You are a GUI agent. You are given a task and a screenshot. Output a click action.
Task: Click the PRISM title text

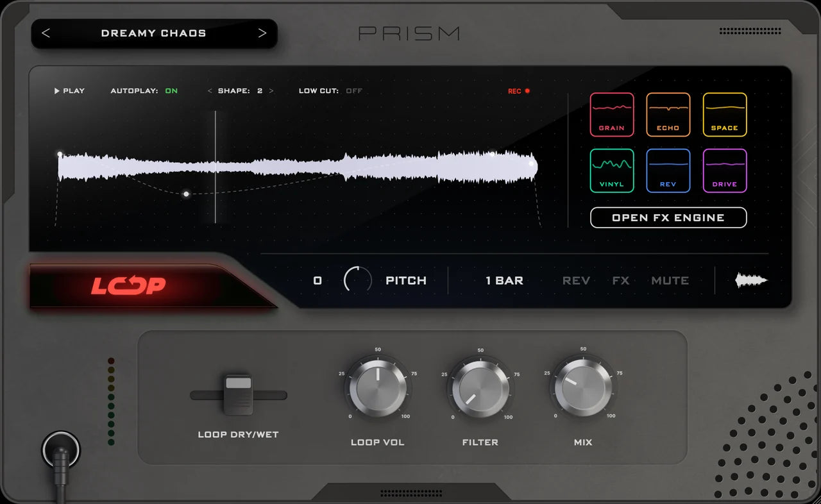point(409,33)
